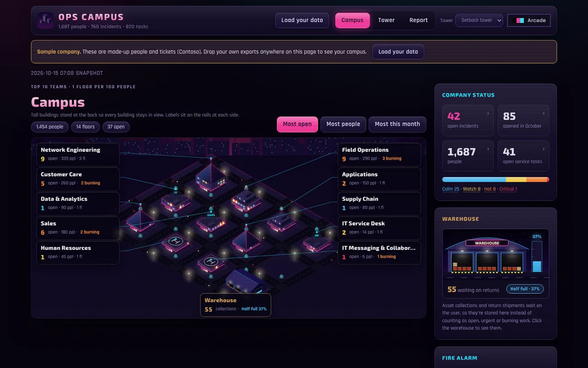Click the Ops Campus logo icon
Image resolution: width=588 pixels, height=368 pixels.
click(45, 20)
